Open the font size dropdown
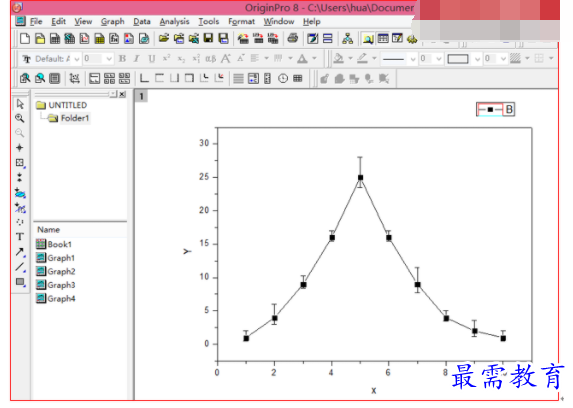This screenshot has height=408, width=573. 109,59
